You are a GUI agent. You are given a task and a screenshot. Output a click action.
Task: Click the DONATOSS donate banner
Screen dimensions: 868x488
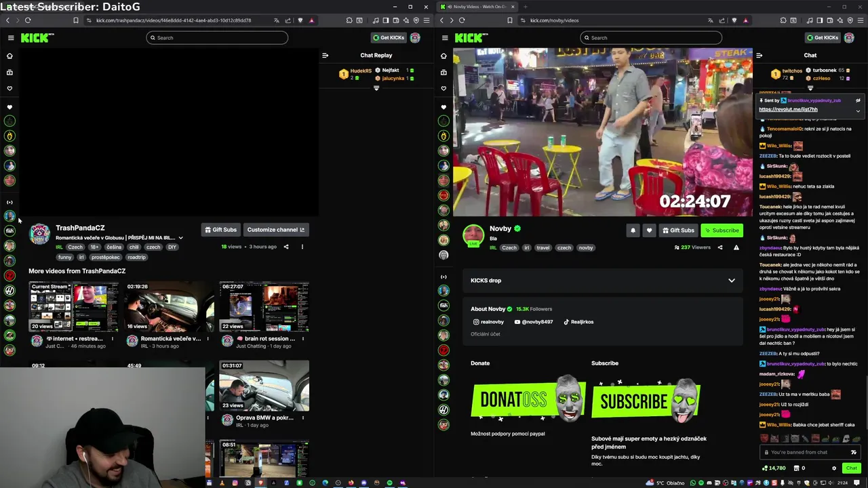(528, 400)
